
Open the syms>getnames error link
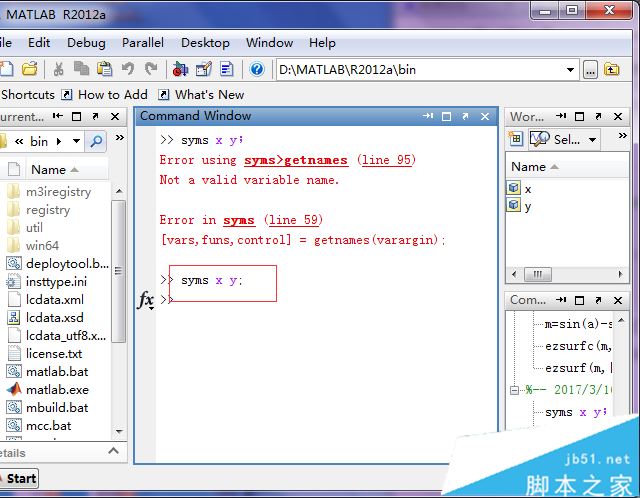tap(296, 160)
